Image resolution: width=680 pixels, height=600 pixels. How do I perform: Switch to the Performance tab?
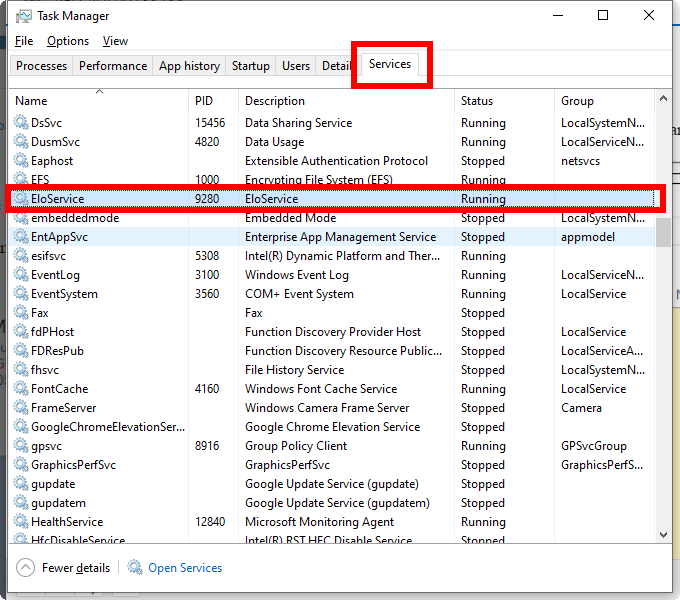point(113,66)
